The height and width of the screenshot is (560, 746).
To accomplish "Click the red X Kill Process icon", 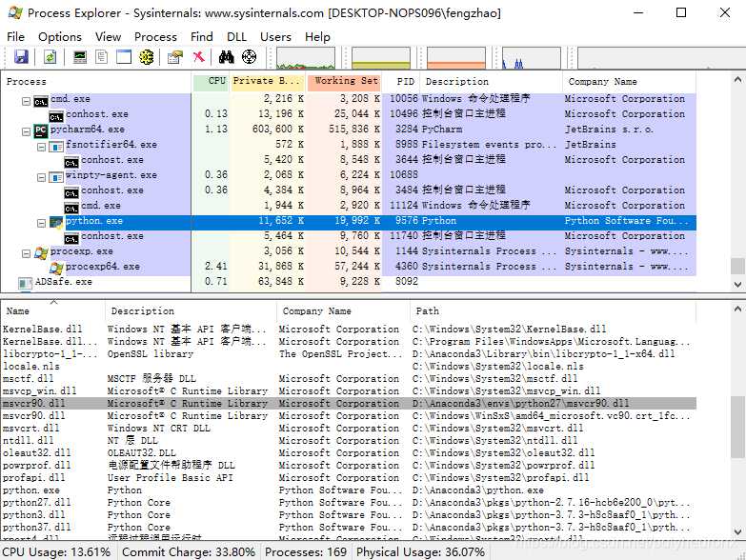I will coord(198,57).
